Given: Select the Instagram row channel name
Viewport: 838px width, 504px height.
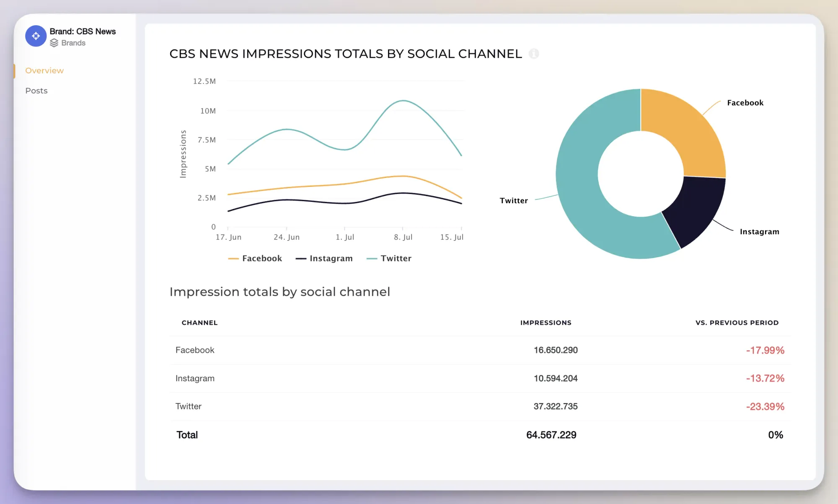Looking at the screenshot, I should 195,378.
